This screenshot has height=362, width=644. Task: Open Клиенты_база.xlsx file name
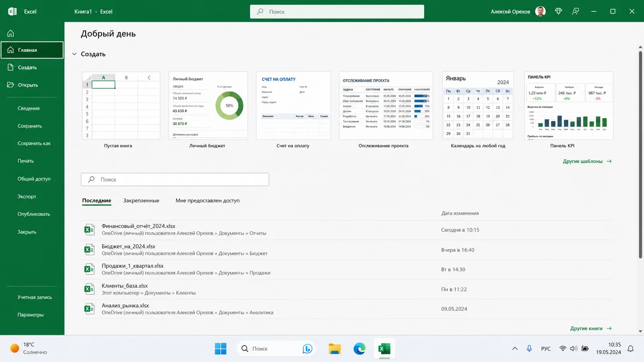point(125,286)
